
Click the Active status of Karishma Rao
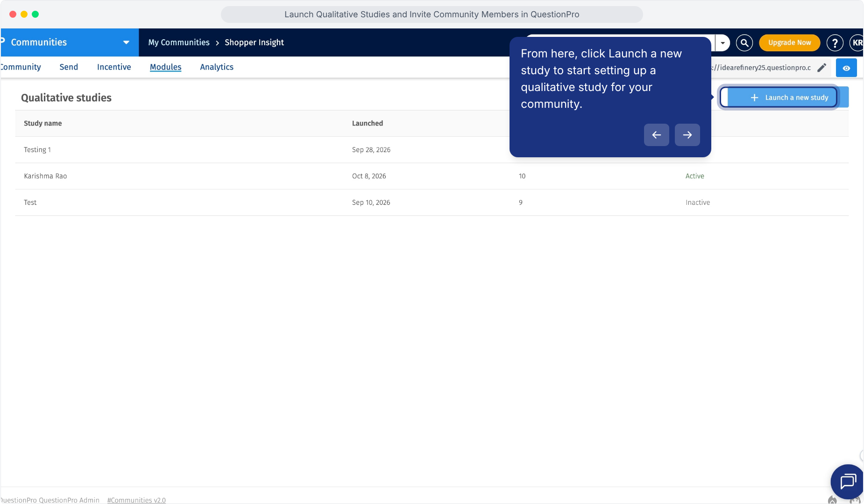point(694,176)
